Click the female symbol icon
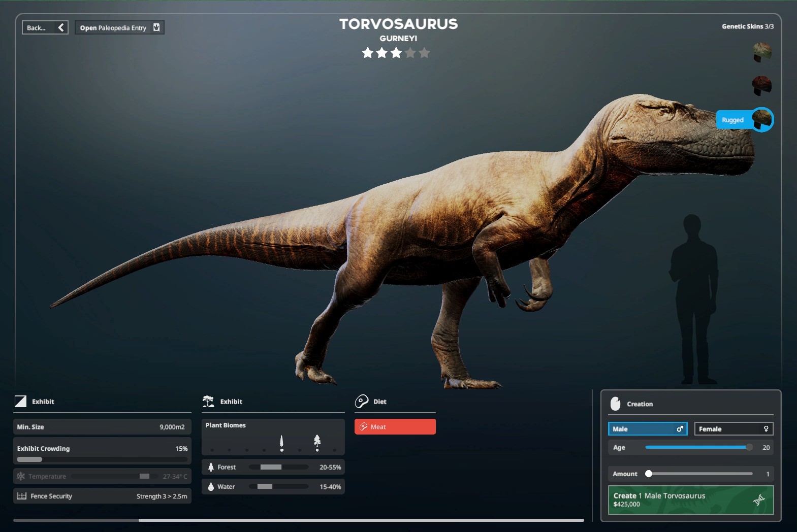The width and height of the screenshot is (797, 532). point(766,429)
